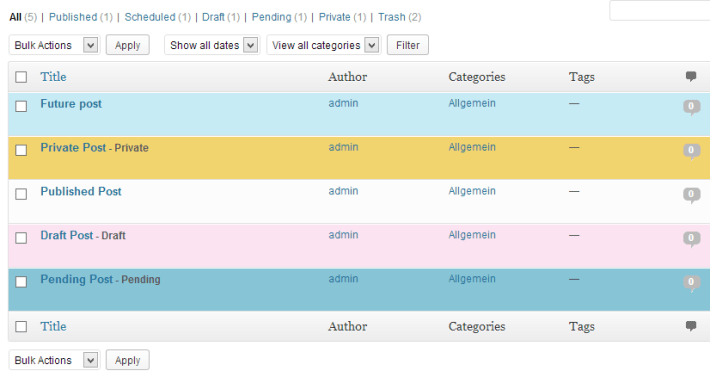Click the search input field at the top right
710x377 pixels.
[659, 11]
